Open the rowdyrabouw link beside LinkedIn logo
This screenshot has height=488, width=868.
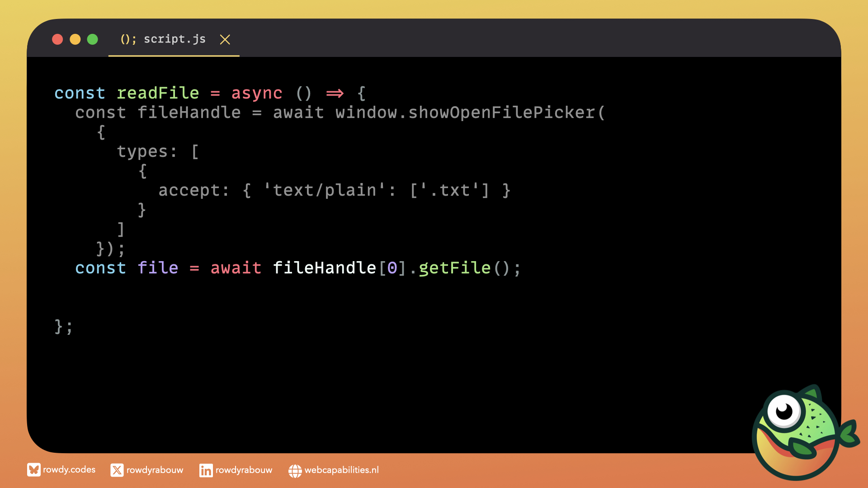click(244, 470)
